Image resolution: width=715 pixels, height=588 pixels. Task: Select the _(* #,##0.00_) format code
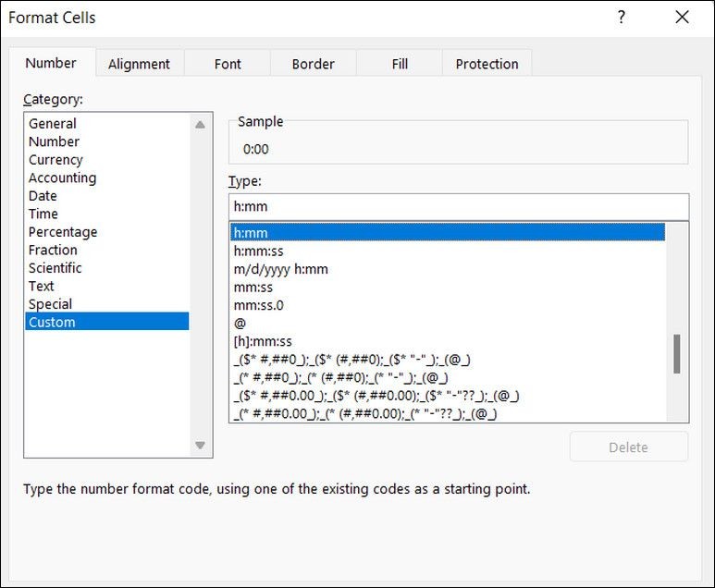[448, 413]
